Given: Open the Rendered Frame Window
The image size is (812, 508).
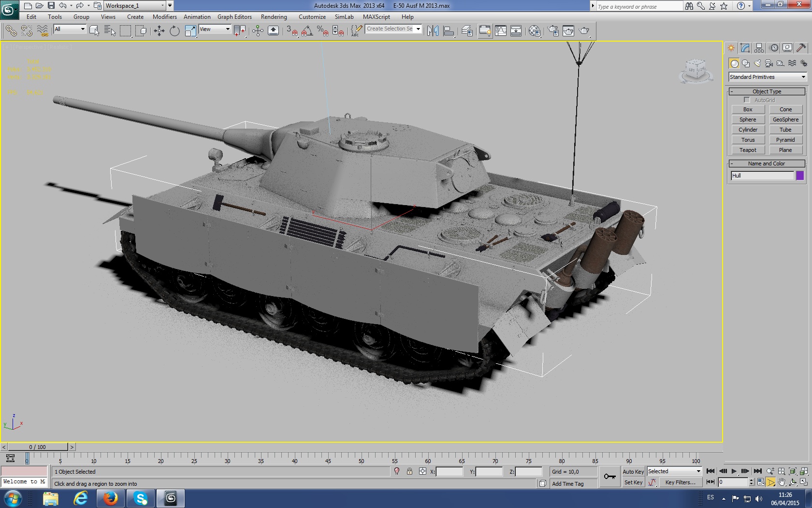Looking at the screenshot, I should pyautogui.click(x=568, y=31).
